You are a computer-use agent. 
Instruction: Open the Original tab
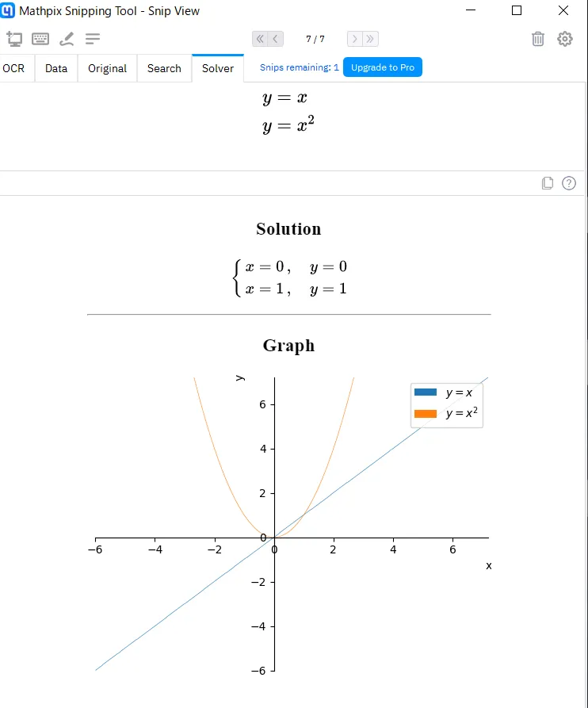(107, 68)
